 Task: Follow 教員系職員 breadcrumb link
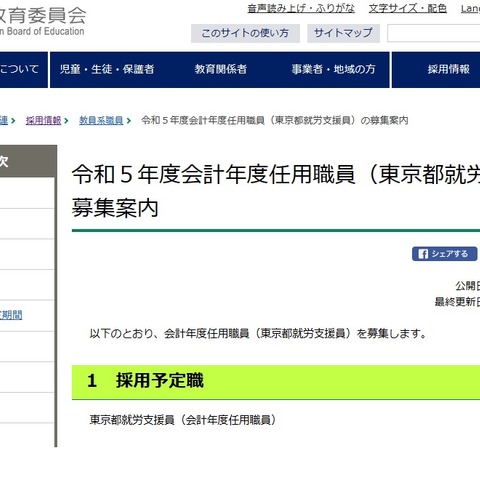tap(101, 120)
